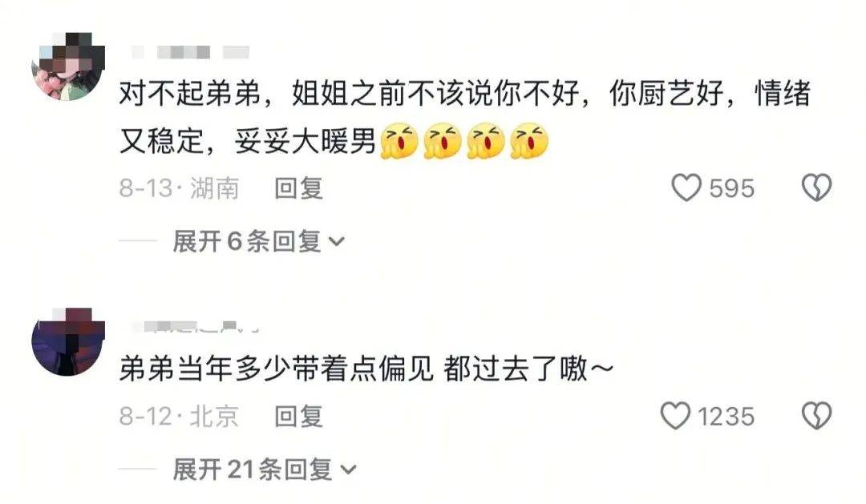Click the 1235 like count

(726, 416)
